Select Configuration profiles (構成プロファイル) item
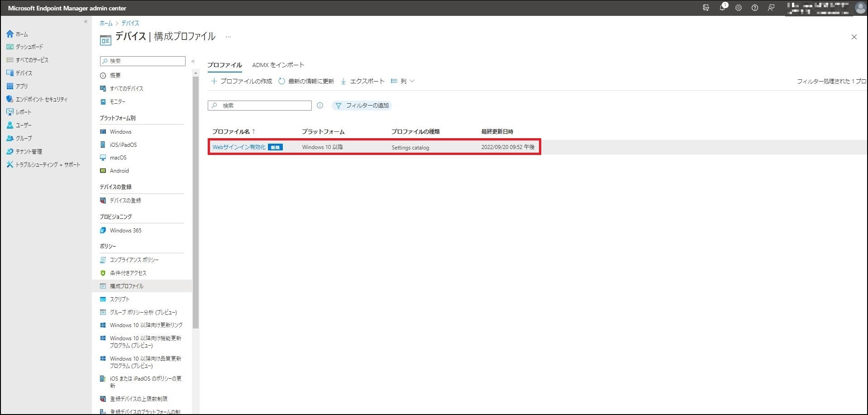Image resolution: width=868 pixels, height=415 pixels. pyautogui.click(x=141, y=286)
